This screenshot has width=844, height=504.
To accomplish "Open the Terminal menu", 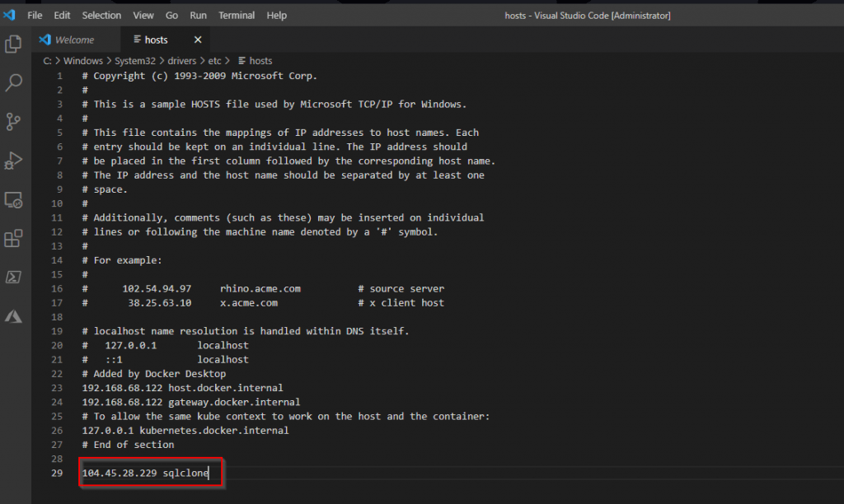I will click(237, 15).
